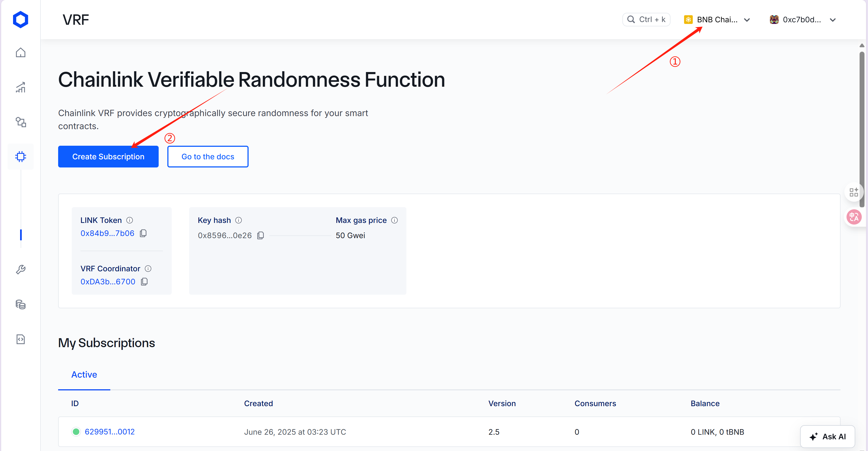Click the ID column header
This screenshot has height=451, width=868.
point(75,403)
